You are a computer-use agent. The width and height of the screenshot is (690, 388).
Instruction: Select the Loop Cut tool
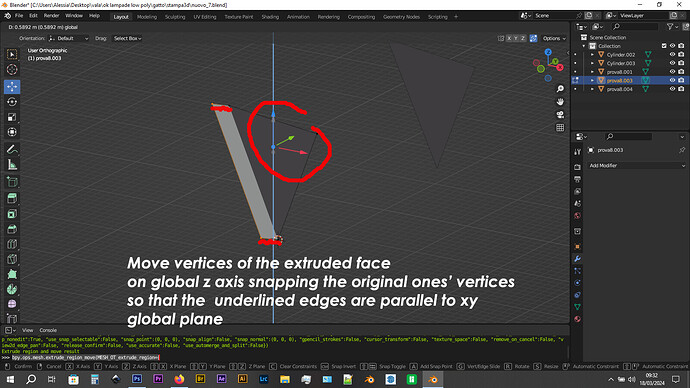click(12, 244)
